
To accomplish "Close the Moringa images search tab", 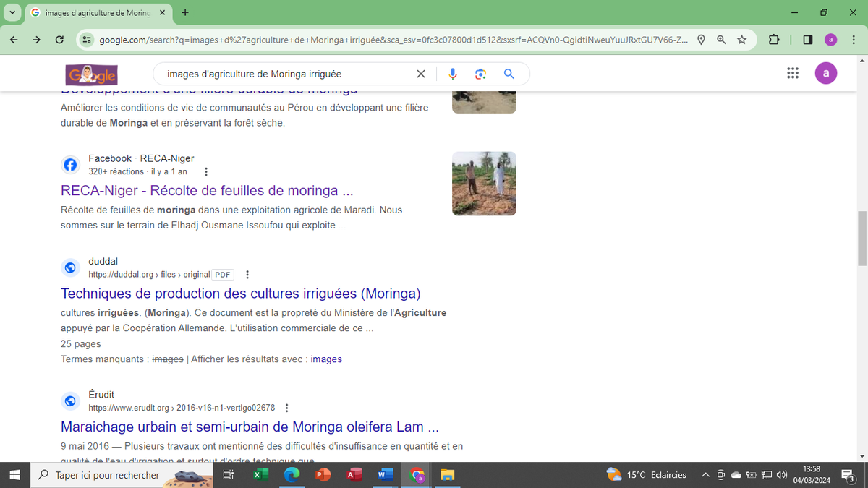I will pos(162,13).
